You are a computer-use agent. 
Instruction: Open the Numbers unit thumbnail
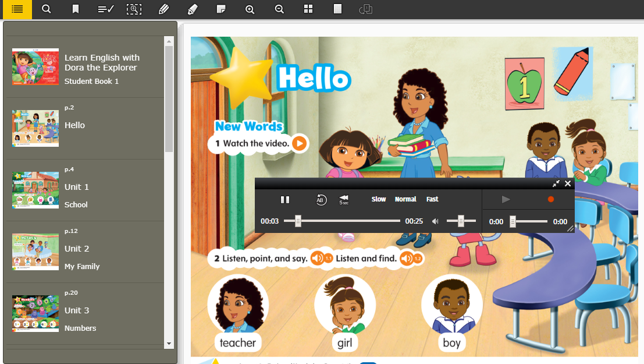click(35, 313)
